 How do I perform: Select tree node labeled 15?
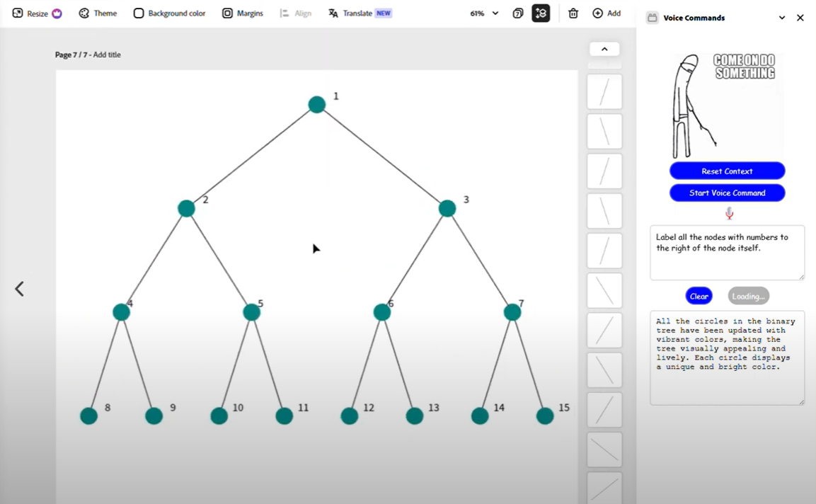(x=545, y=416)
